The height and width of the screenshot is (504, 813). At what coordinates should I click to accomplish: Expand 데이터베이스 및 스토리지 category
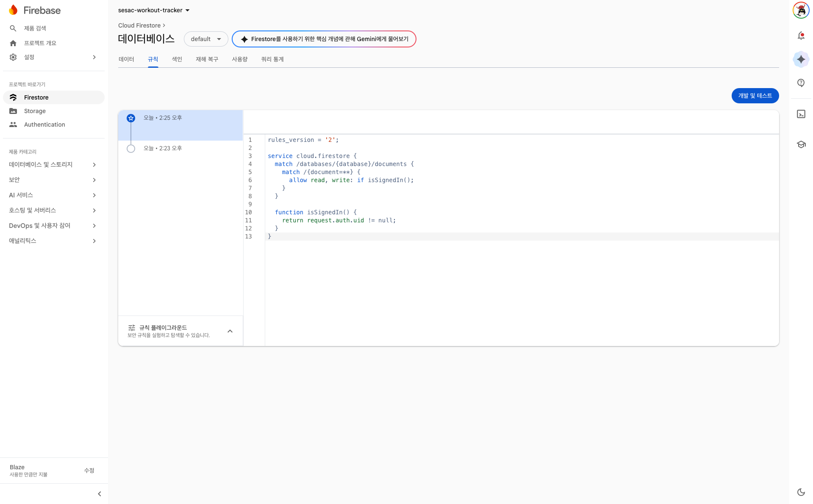tap(53, 165)
